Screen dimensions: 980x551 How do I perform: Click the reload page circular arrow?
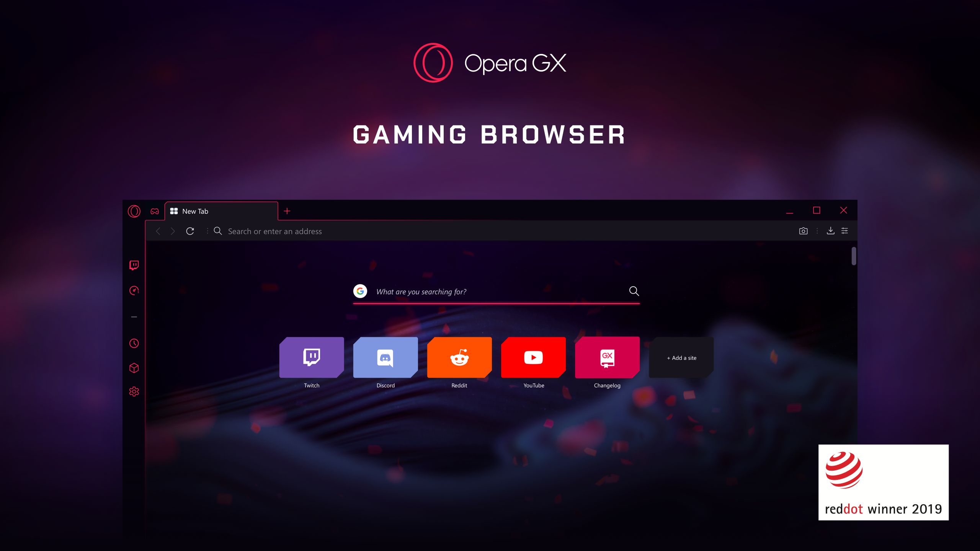(x=191, y=231)
